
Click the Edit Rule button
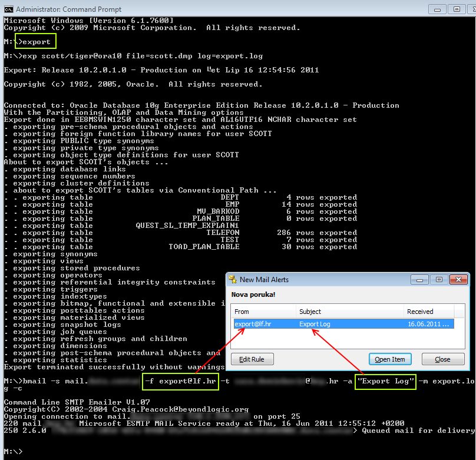tap(252, 359)
